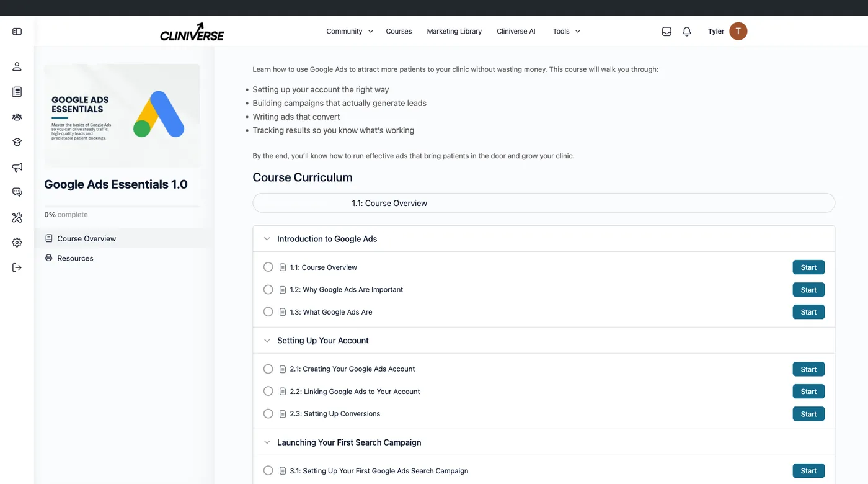Select Course Overview in the sidebar

[123, 238]
